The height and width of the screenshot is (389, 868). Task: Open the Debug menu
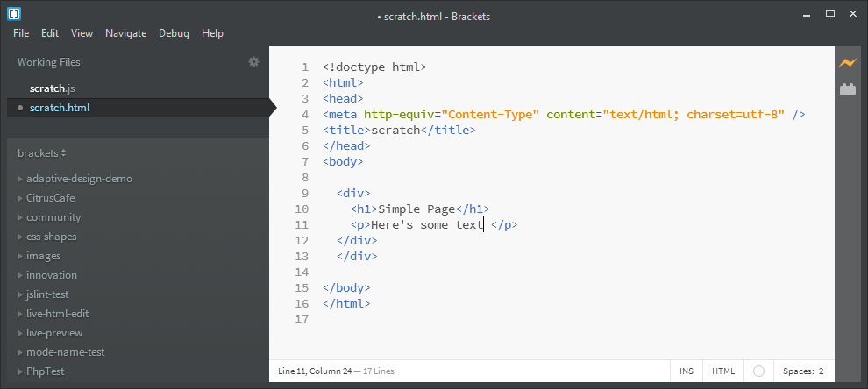coord(174,33)
